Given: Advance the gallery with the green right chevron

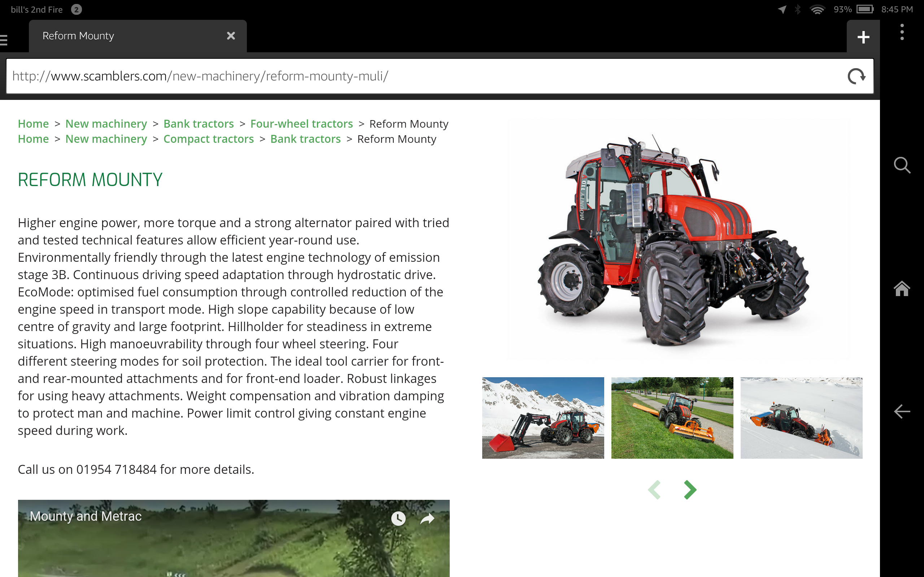Looking at the screenshot, I should click(x=689, y=490).
